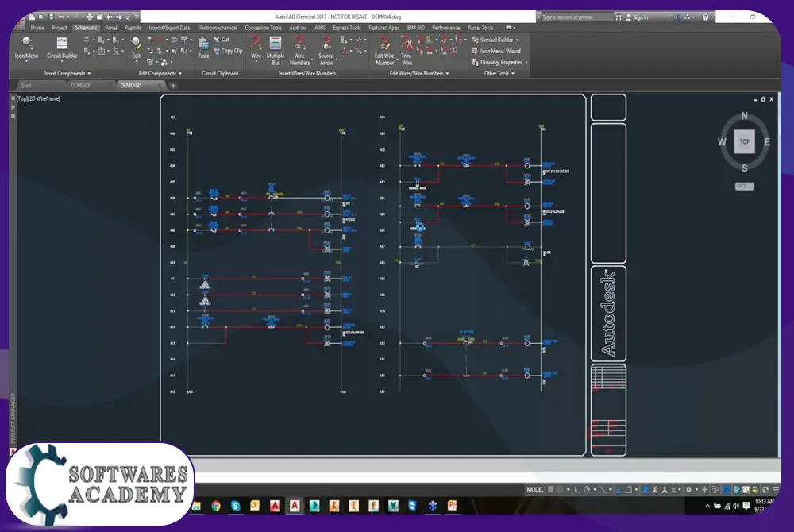Click the Copy Clip button
Screen dimensions: 794x532
[229, 51]
